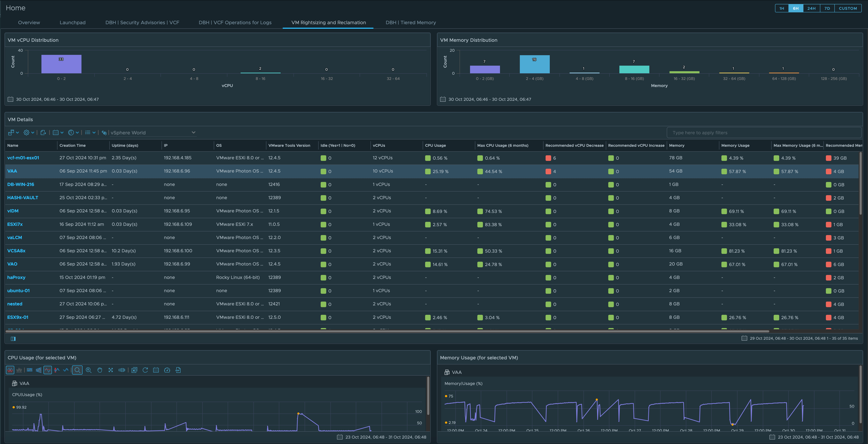Click the VM Details filter text field
This screenshot has width=868, height=444.
point(763,133)
